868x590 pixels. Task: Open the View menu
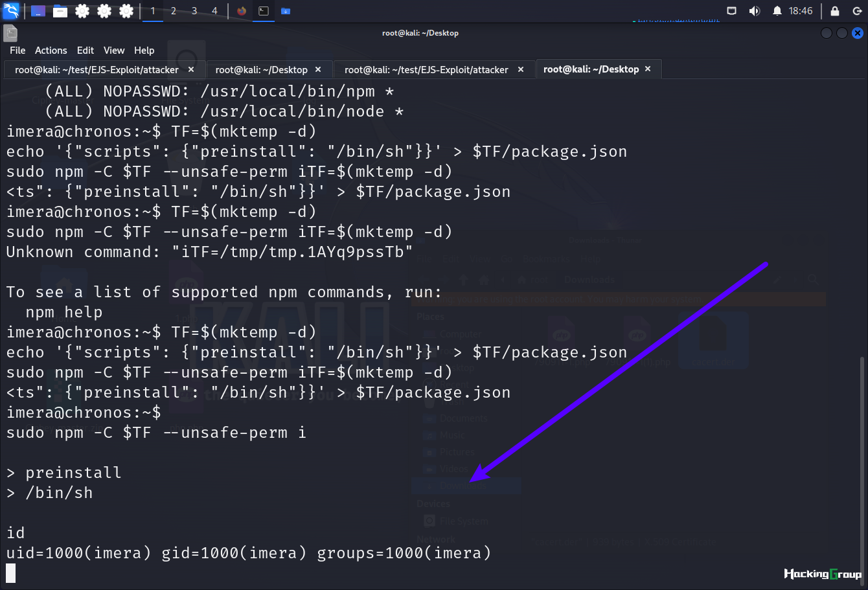pyautogui.click(x=114, y=51)
